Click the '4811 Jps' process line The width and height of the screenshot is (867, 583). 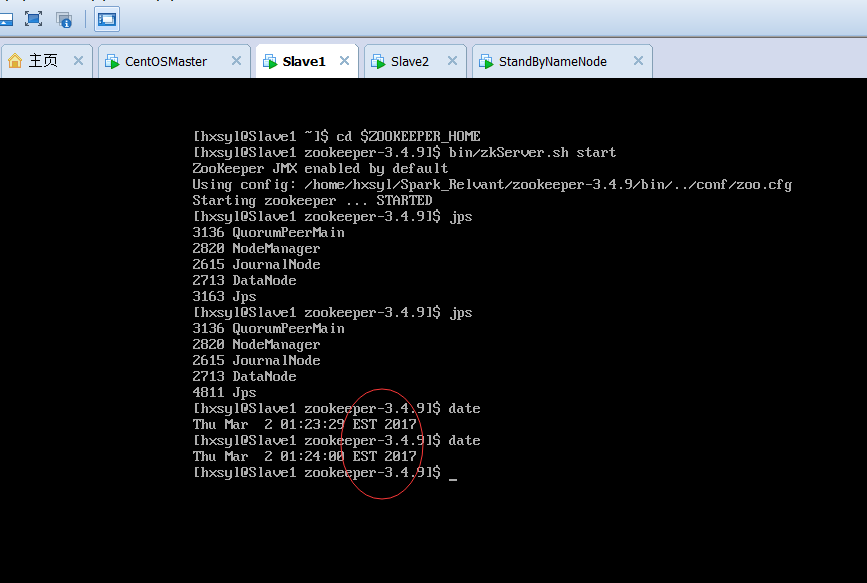coord(224,393)
